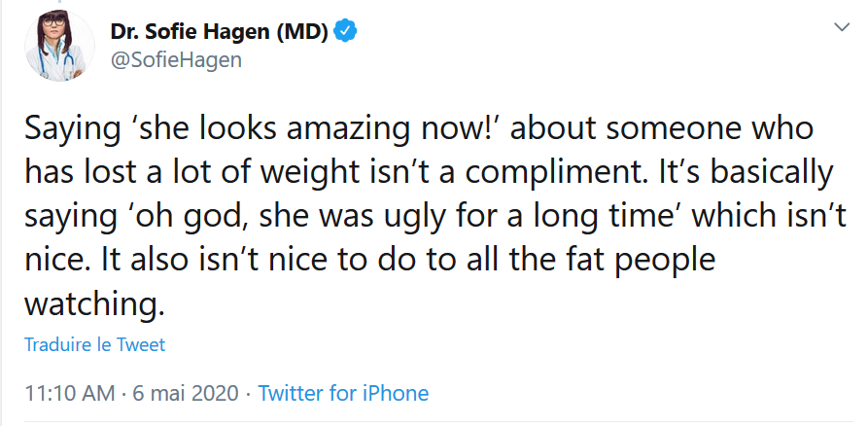Open the Twitter for iPhone source link
This screenshot has width=868, height=426.
point(343,393)
